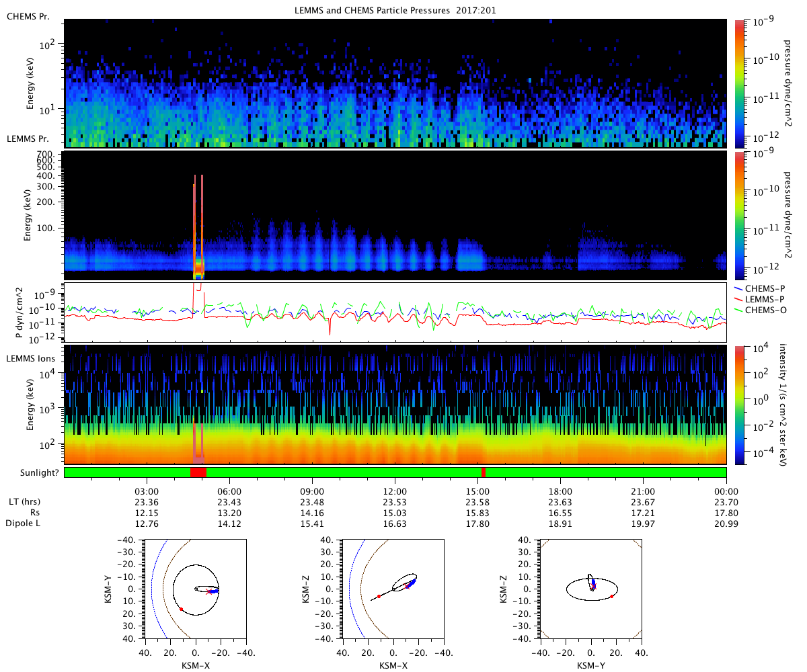Click the 03:00 time tick label
Screen dimensions: 807x672
[x=147, y=491]
